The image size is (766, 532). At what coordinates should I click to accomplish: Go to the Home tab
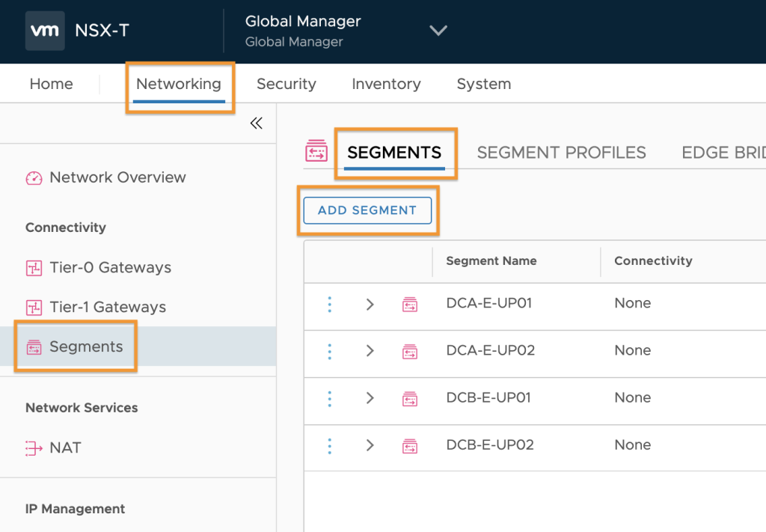[x=52, y=84]
